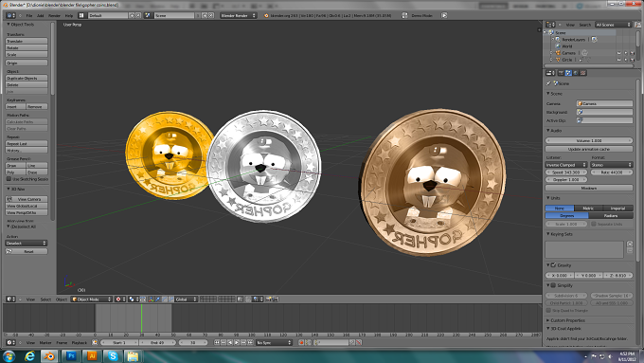Open the Object Mode dropdown

coord(92,299)
